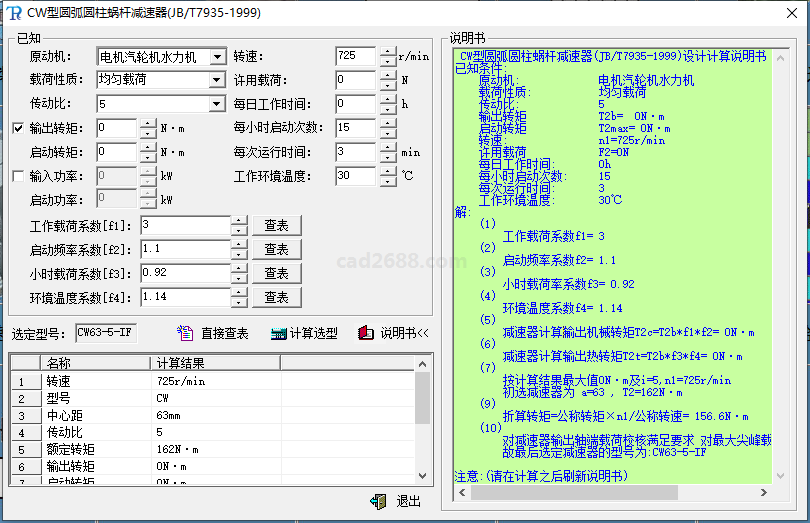The width and height of the screenshot is (810, 523).
Task: Click the 说明书 horizontal scrollbar right arrow
Action: pos(762,493)
